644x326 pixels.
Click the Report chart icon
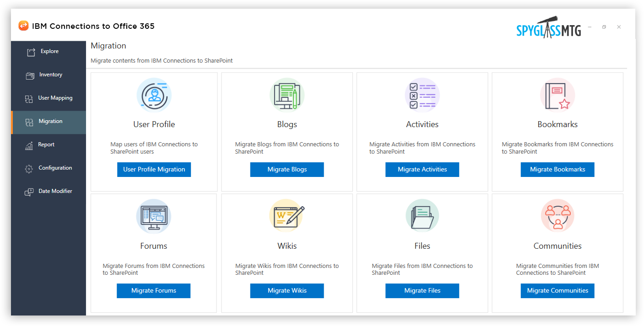tap(29, 145)
